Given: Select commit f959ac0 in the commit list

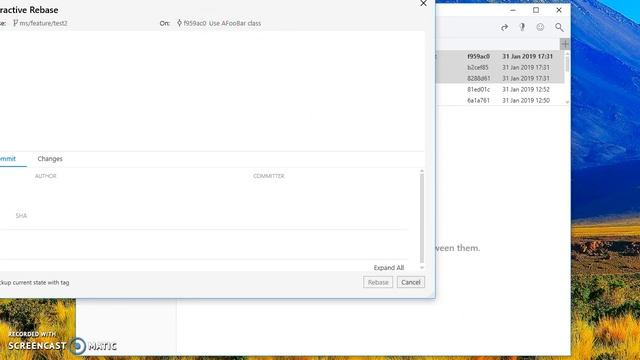Looking at the screenshot, I should tap(500, 56).
